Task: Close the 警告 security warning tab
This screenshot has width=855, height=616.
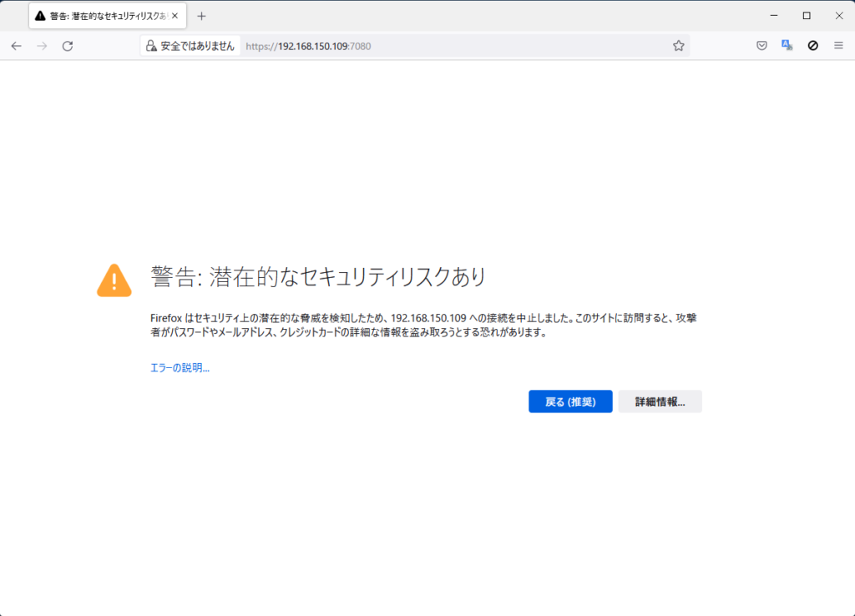Action: point(175,16)
